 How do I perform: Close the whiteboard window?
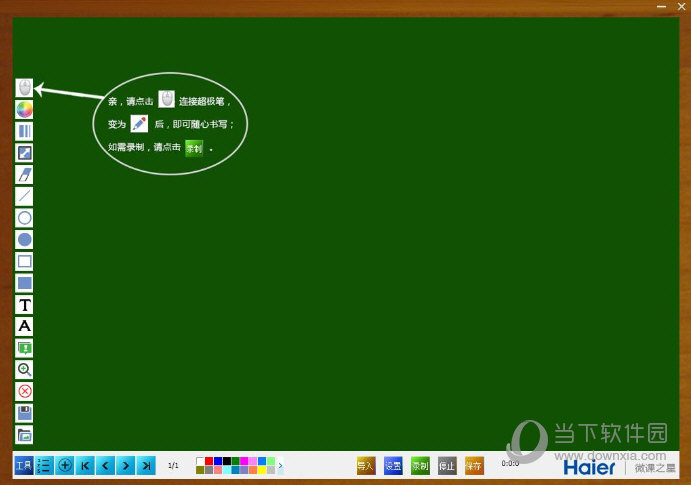(x=681, y=6)
